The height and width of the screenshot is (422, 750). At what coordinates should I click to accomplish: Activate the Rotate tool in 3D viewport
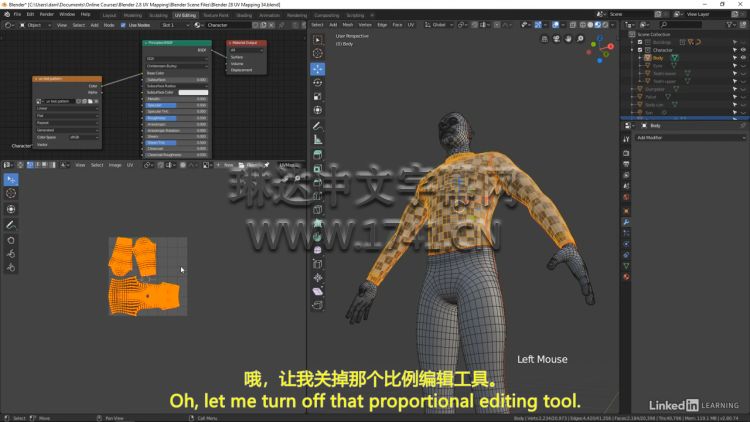point(318,82)
